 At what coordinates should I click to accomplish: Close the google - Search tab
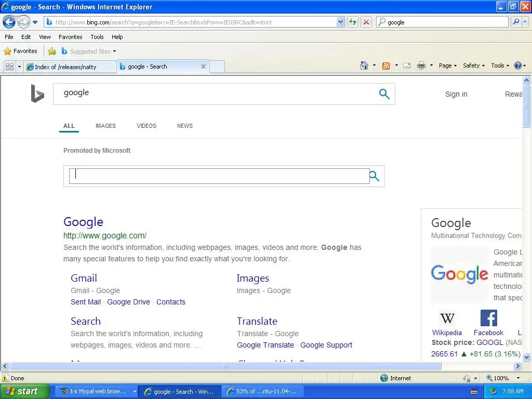[x=203, y=66]
